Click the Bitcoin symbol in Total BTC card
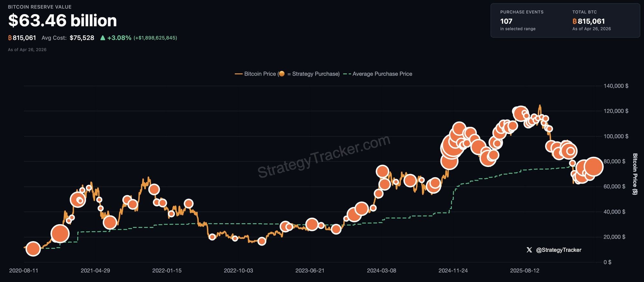Screen dimensions: 644x282 pos(574,21)
